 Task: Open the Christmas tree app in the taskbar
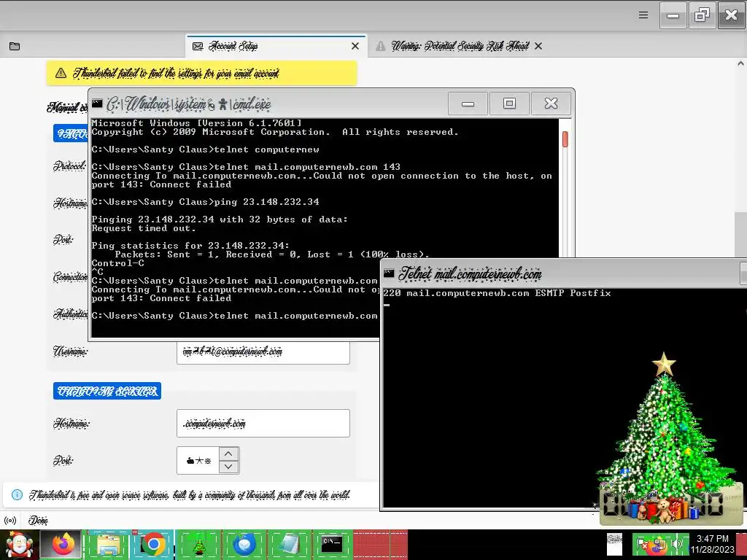(198, 545)
